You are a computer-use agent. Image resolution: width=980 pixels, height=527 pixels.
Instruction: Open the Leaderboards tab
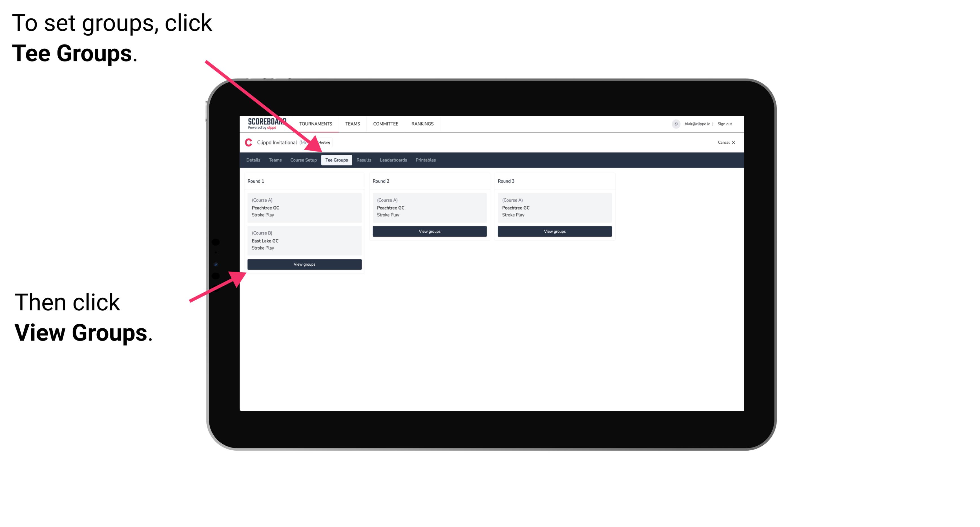tap(392, 160)
